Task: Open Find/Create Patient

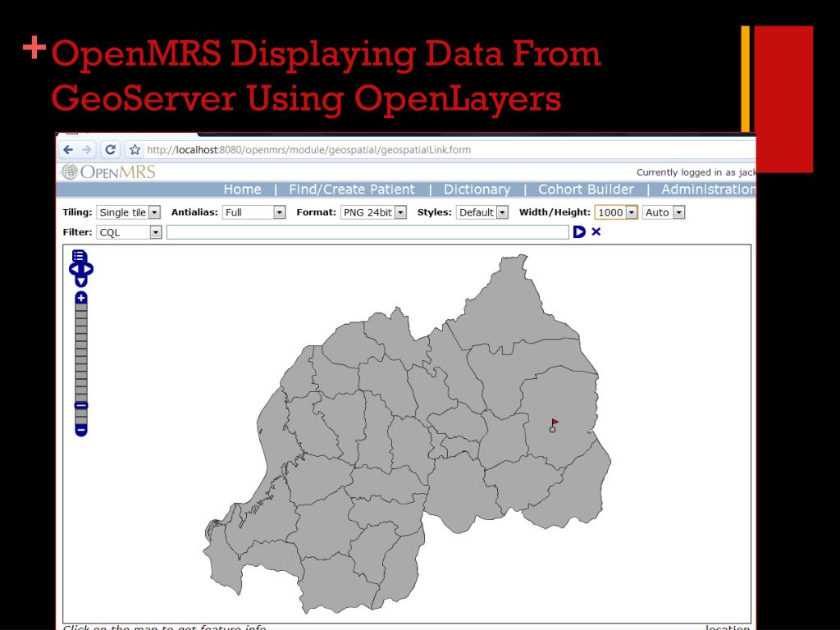Action: (x=352, y=189)
